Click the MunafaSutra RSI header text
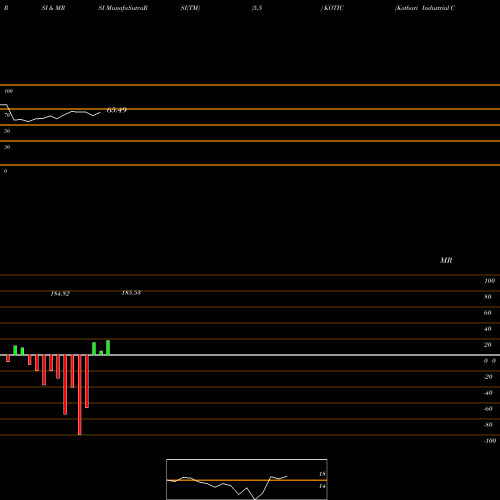Image resolution: width=500 pixels, height=500 pixels. (x=123, y=8)
